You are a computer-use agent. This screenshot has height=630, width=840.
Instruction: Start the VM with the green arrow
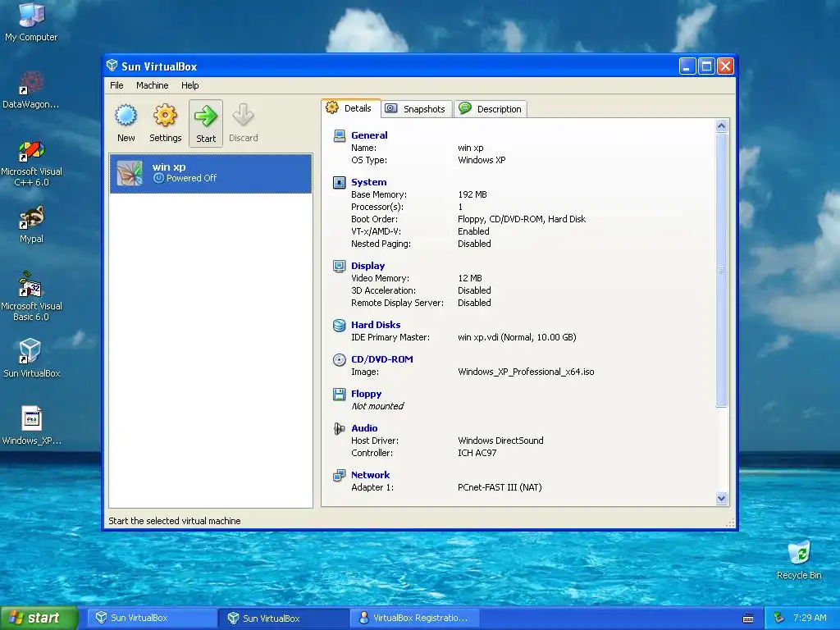pos(206,123)
